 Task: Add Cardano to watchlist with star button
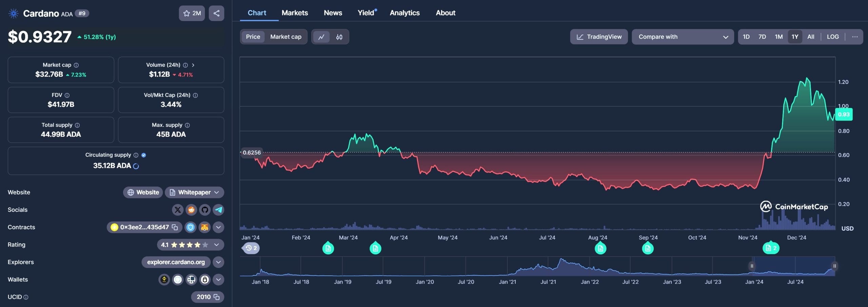point(192,13)
